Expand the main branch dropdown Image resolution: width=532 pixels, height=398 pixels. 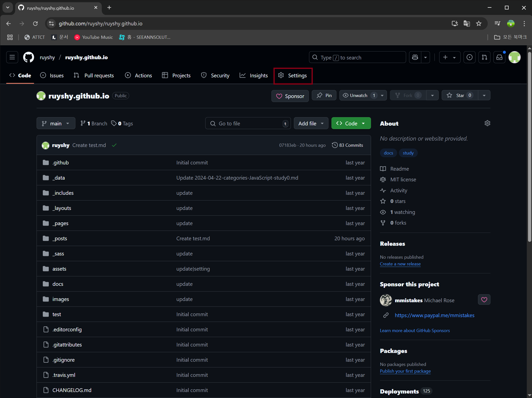56,123
